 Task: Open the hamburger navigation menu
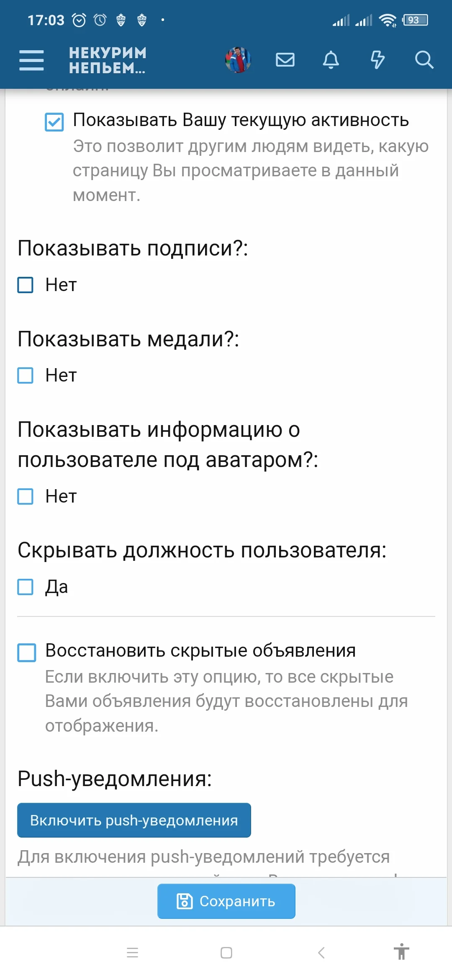[31, 60]
